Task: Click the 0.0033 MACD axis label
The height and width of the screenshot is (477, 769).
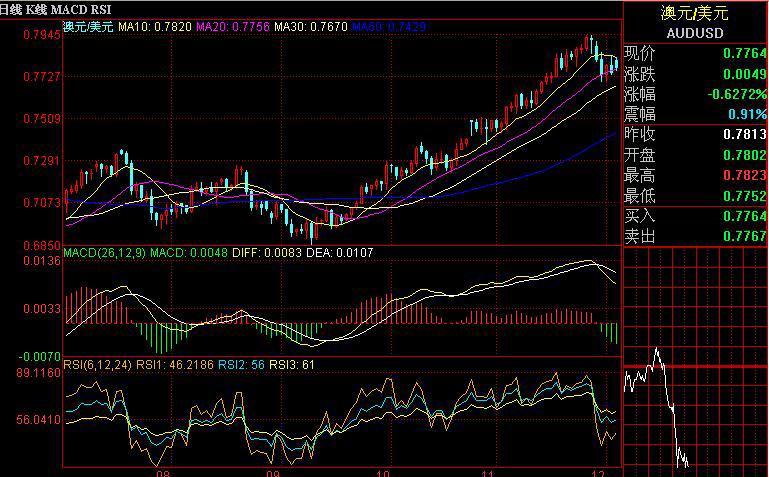Action: click(42, 309)
